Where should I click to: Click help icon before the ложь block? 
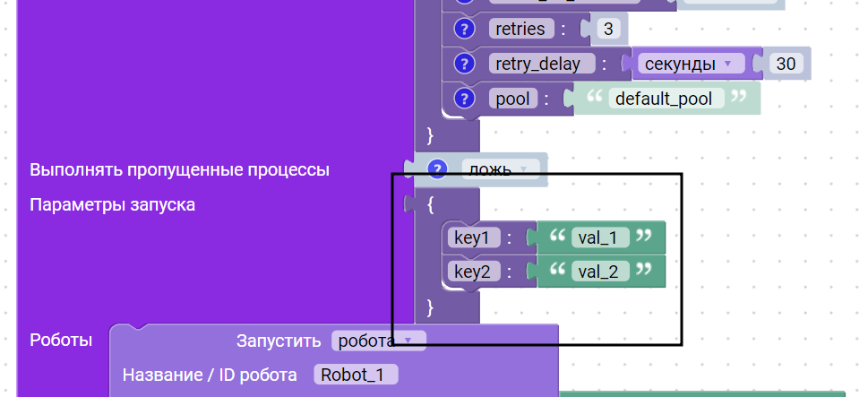(437, 168)
